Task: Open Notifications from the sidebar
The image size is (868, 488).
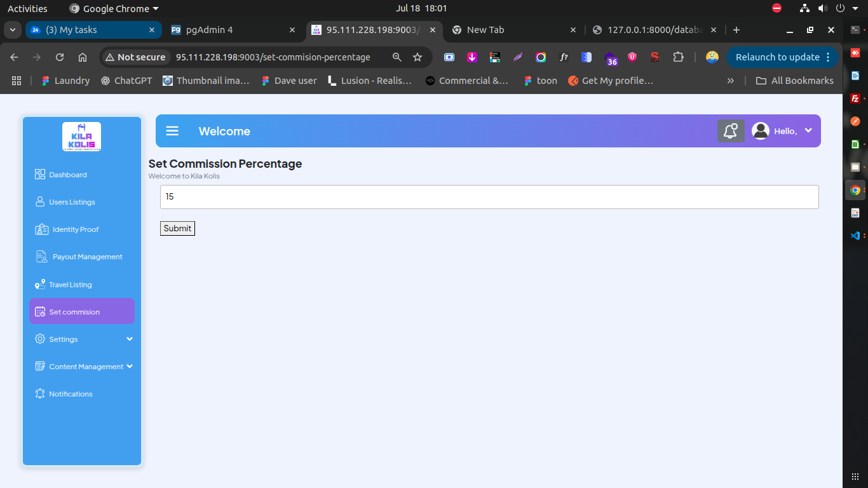Action: 71,394
